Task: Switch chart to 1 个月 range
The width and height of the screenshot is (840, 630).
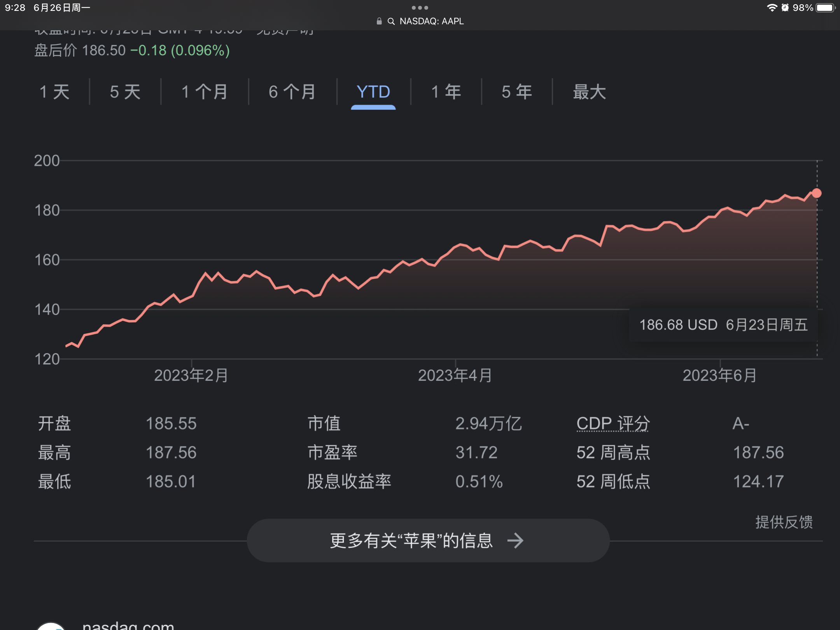Action: tap(205, 92)
